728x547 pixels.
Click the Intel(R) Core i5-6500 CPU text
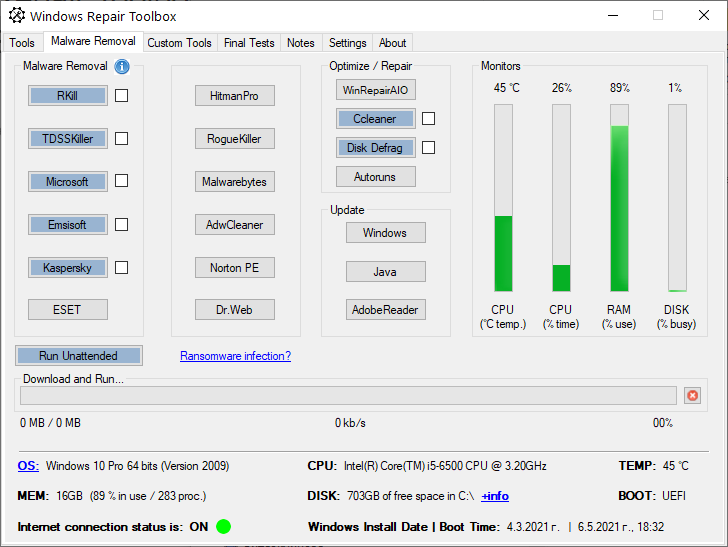tap(445, 466)
